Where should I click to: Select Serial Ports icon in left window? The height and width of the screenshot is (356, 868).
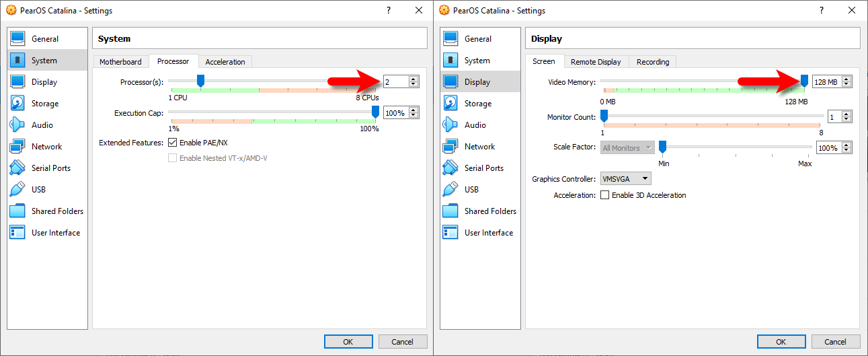pos(17,168)
